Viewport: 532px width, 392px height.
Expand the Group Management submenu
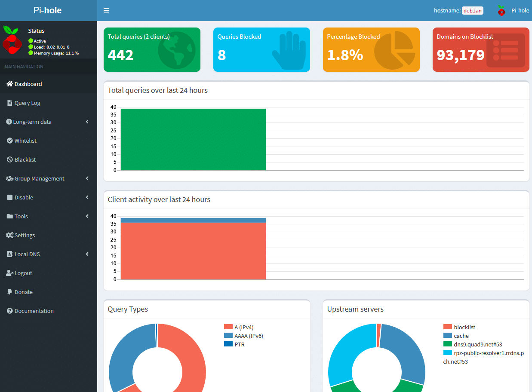pyautogui.click(x=87, y=179)
